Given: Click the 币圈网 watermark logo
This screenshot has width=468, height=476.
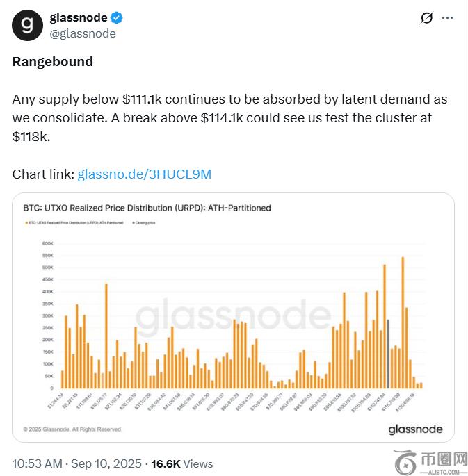Looking at the screenshot, I should click(x=430, y=462).
